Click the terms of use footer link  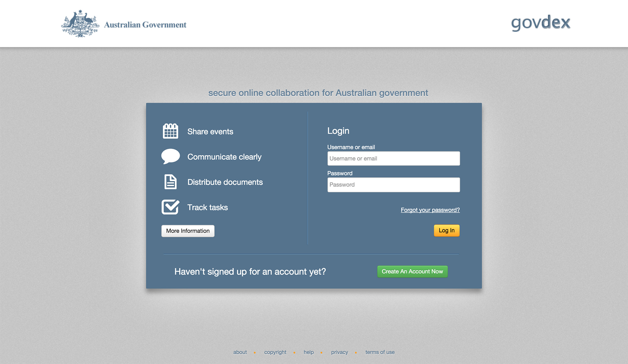pos(381,352)
